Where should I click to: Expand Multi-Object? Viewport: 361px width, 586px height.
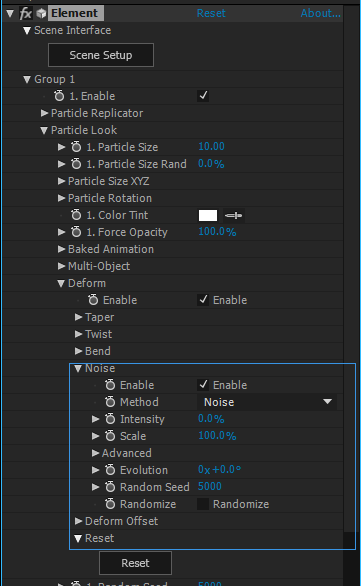[x=61, y=266]
